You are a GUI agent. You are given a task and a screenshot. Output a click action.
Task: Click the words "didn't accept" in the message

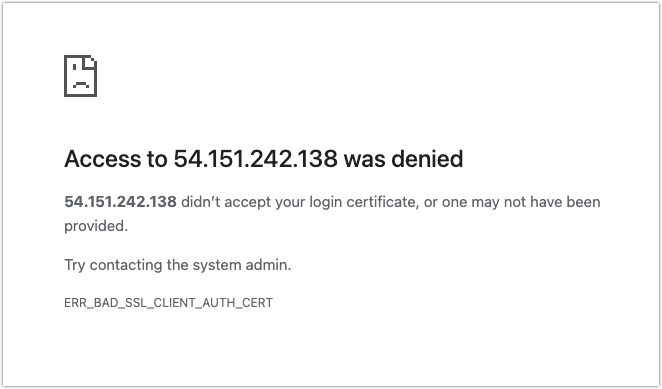pos(226,202)
